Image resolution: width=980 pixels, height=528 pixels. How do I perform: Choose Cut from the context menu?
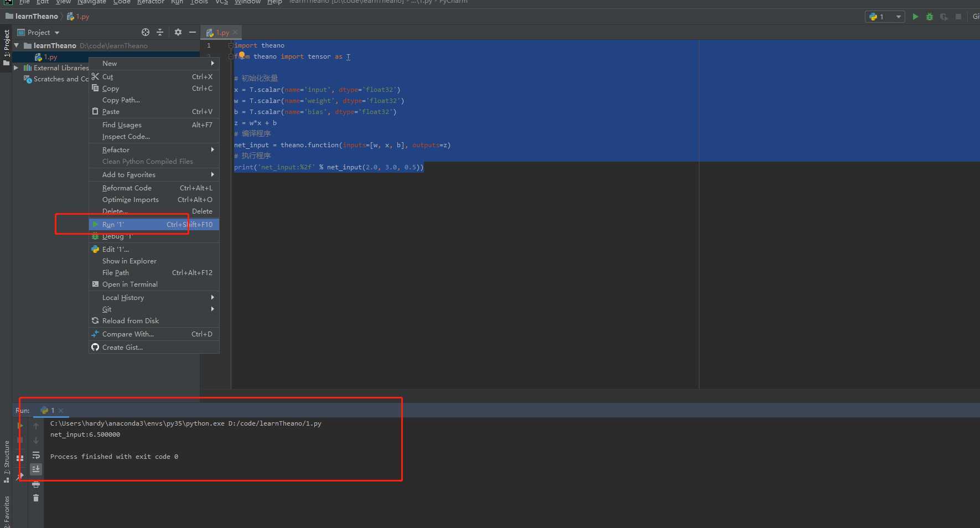point(154,77)
